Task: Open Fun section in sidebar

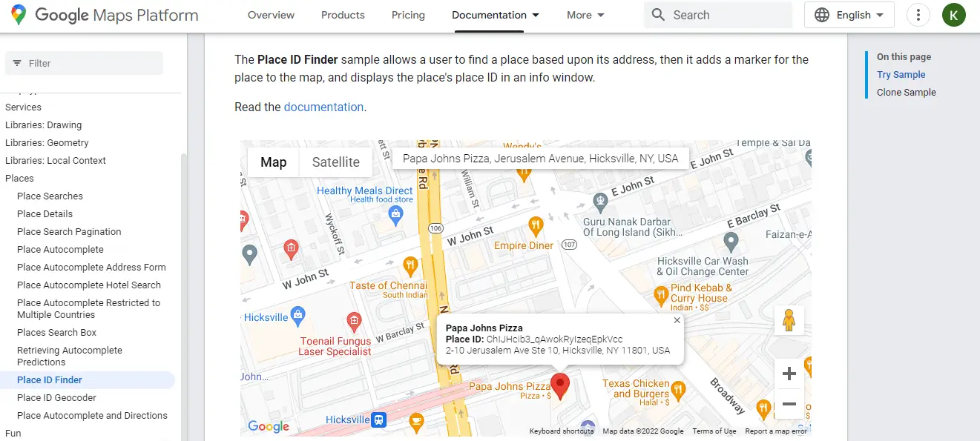Action: pos(13,434)
